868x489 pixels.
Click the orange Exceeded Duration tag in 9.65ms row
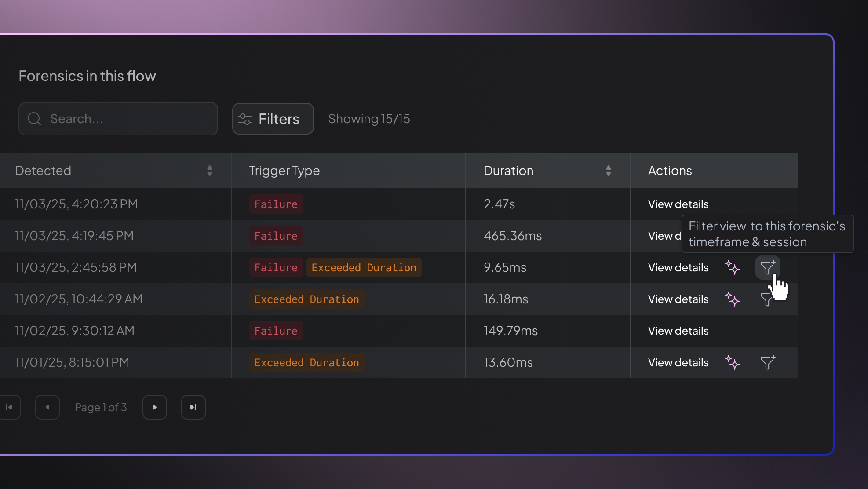click(364, 267)
